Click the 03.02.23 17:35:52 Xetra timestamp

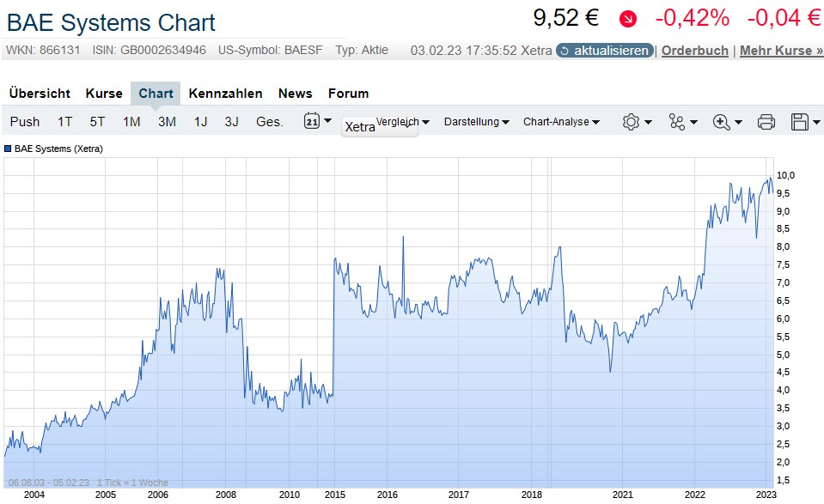pyautogui.click(x=481, y=51)
